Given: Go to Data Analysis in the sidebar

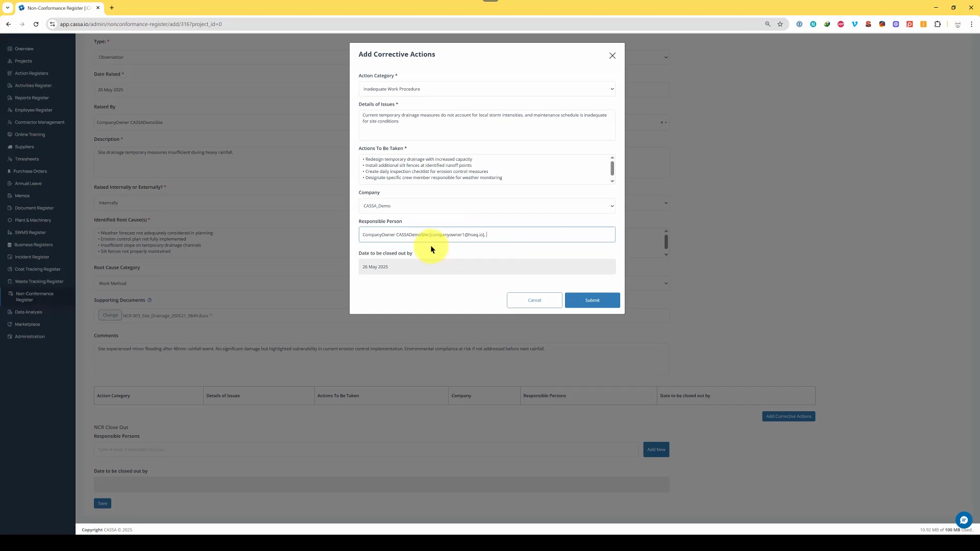Looking at the screenshot, I should (x=28, y=312).
